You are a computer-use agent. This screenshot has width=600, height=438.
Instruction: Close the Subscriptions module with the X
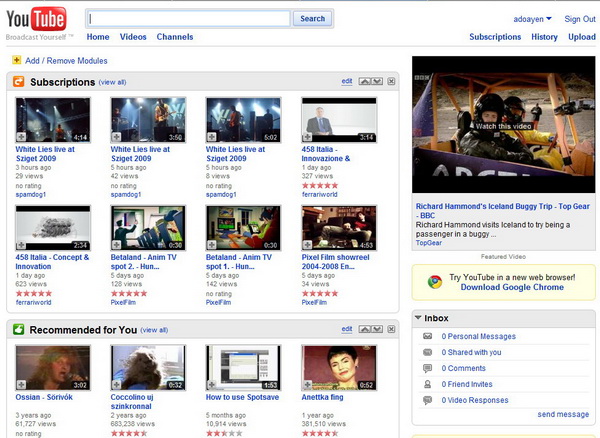[391, 81]
